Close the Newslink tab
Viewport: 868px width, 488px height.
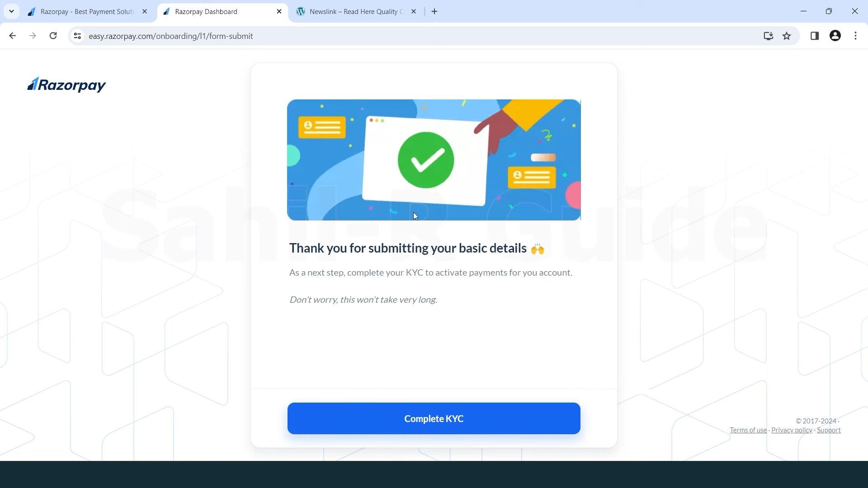pyautogui.click(x=414, y=12)
